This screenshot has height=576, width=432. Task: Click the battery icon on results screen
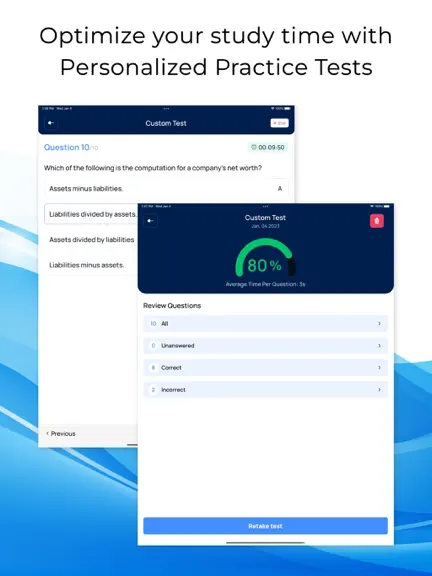pyautogui.click(x=387, y=206)
